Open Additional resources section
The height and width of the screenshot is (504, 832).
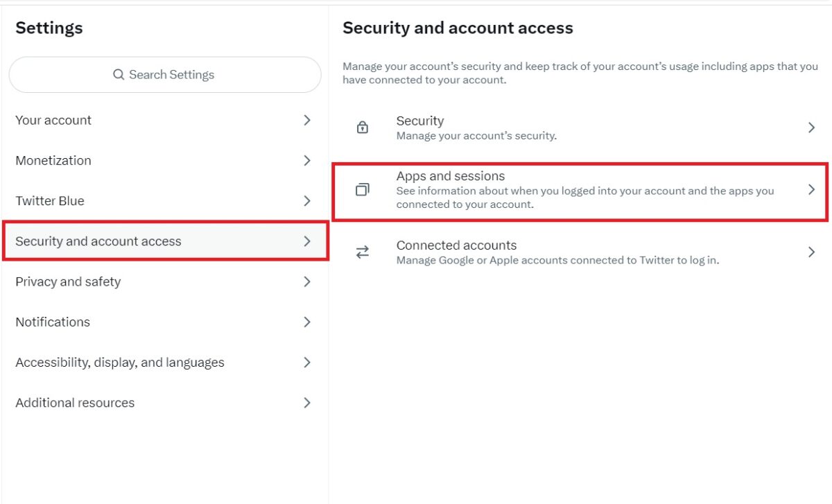(165, 402)
